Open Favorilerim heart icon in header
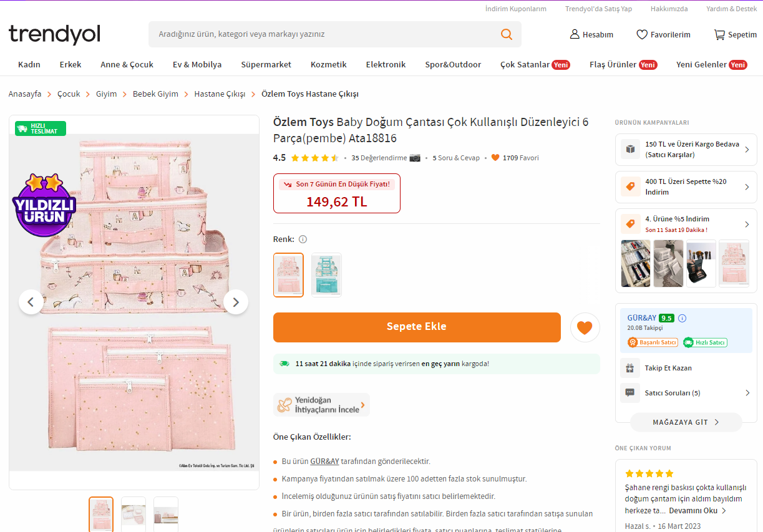The width and height of the screenshot is (763, 532). coord(642,34)
